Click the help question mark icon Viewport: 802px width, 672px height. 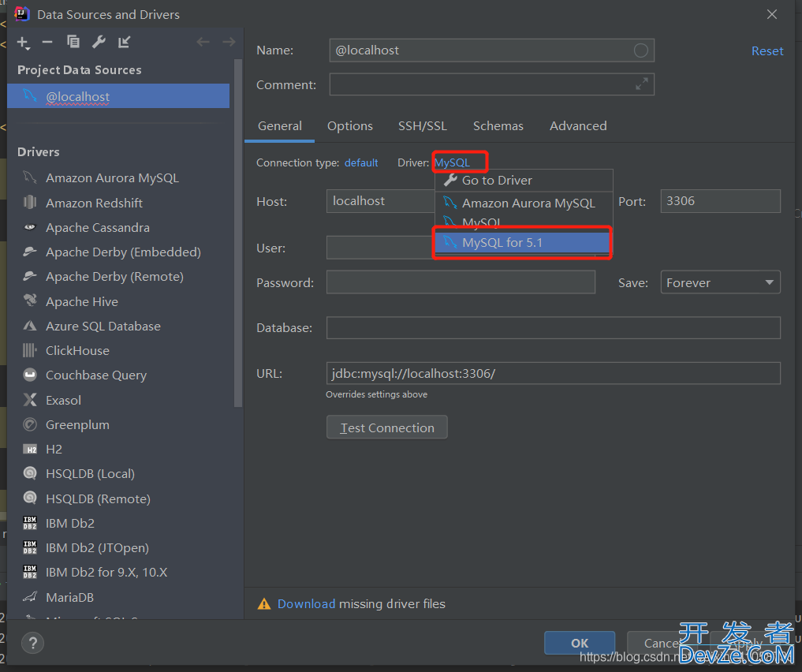[x=33, y=643]
